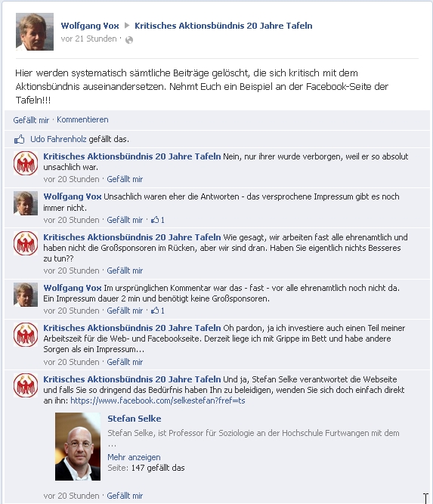Click the like count on the Großsponsoren reply
The image size is (433, 504).
pos(158,311)
